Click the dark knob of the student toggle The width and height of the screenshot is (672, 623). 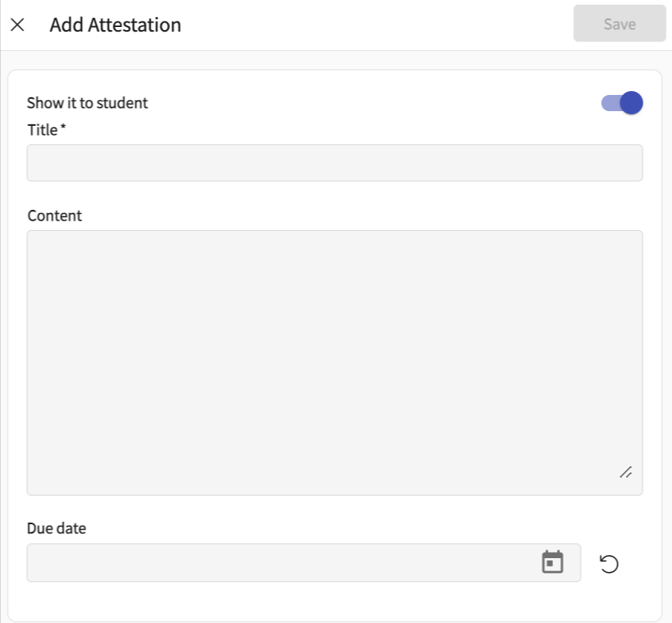(631, 103)
